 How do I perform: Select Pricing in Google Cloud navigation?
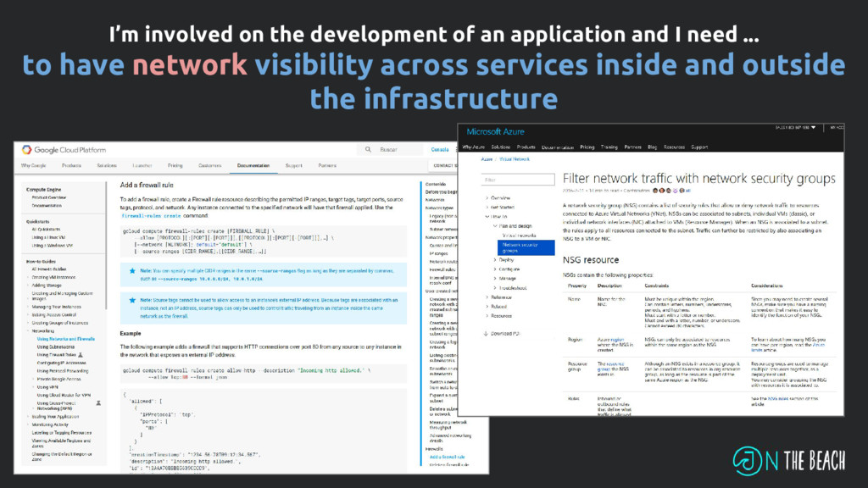pyautogui.click(x=175, y=166)
